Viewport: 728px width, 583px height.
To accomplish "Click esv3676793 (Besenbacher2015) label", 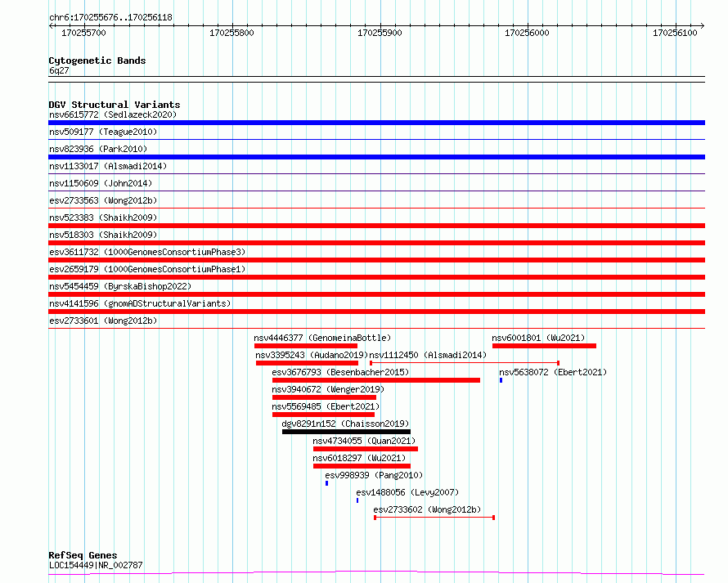I will pyautogui.click(x=340, y=372).
